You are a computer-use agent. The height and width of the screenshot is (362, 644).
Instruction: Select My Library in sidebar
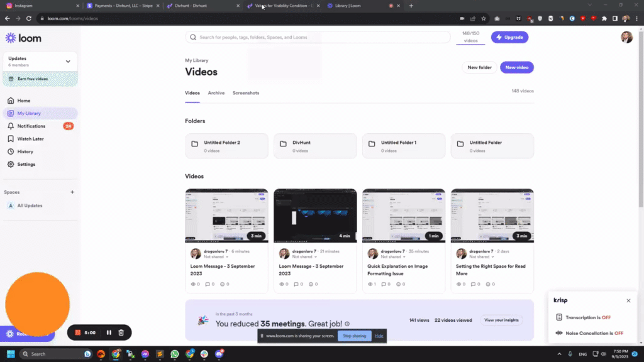[x=40, y=113]
